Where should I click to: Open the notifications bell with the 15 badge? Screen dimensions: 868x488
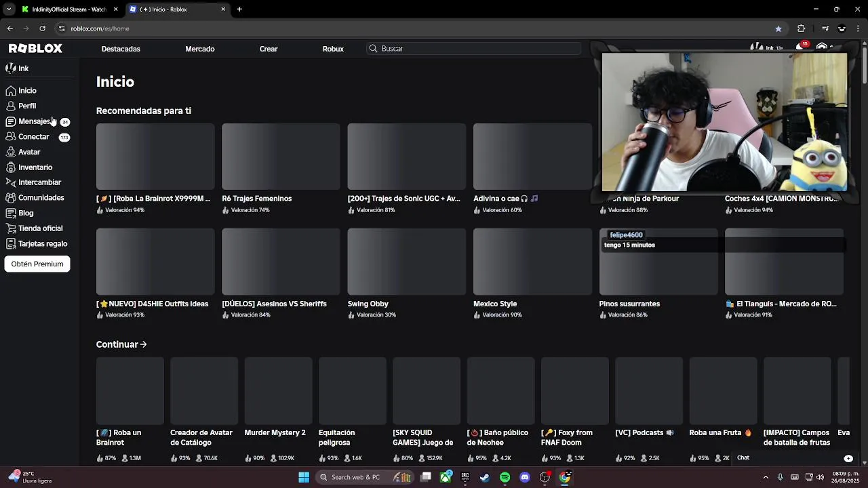click(801, 47)
